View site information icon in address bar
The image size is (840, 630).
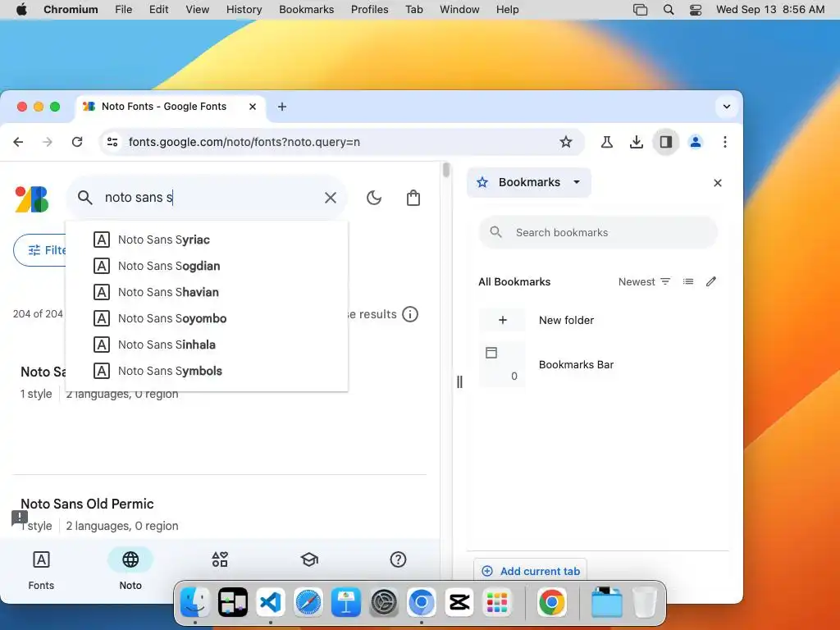tap(112, 142)
